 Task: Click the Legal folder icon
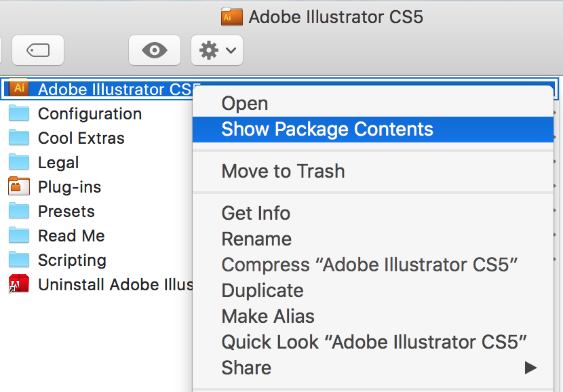coord(19,162)
